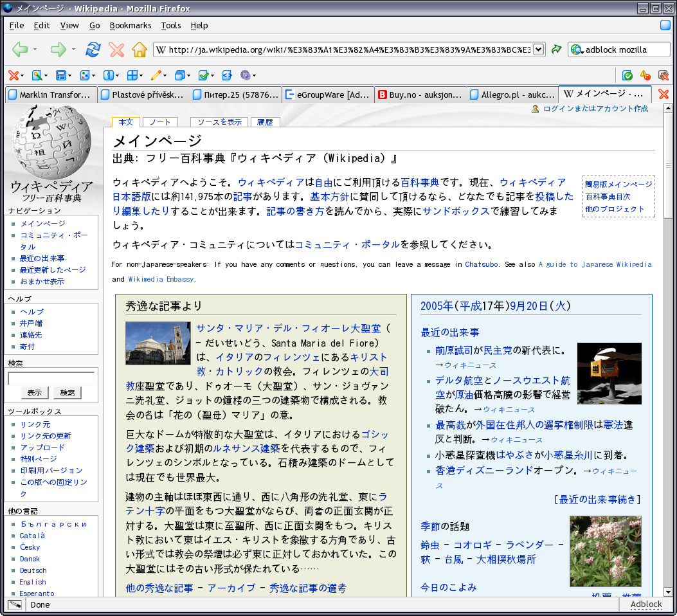This screenshot has height=616, width=677.
Task: Follow the ログインまたはアカウント作成 link
Action: tap(596, 109)
